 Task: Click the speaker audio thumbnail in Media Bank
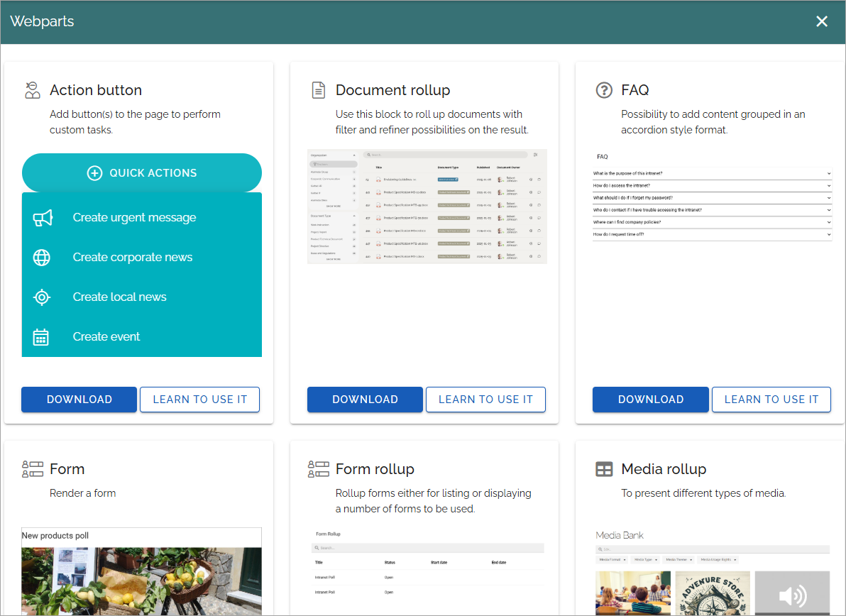[x=792, y=593]
